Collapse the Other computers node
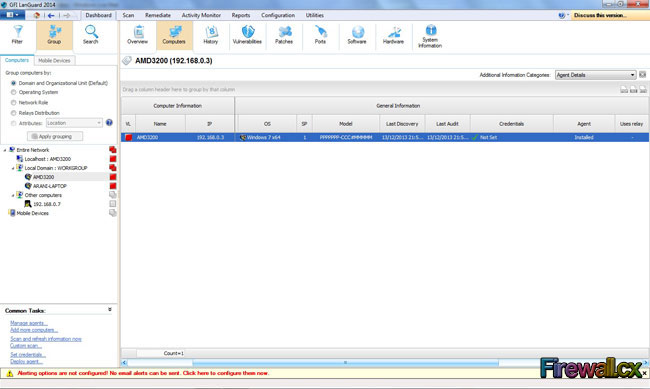This screenshot has width=650, height=389. [x=13, y=195]
